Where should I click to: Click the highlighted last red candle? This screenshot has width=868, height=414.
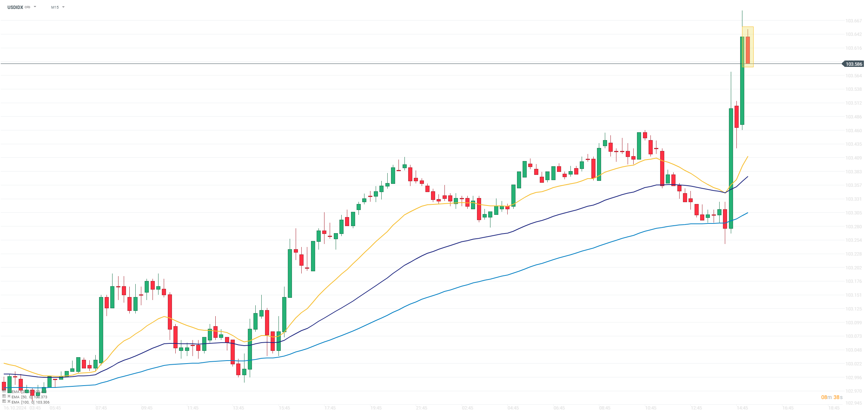748,50
